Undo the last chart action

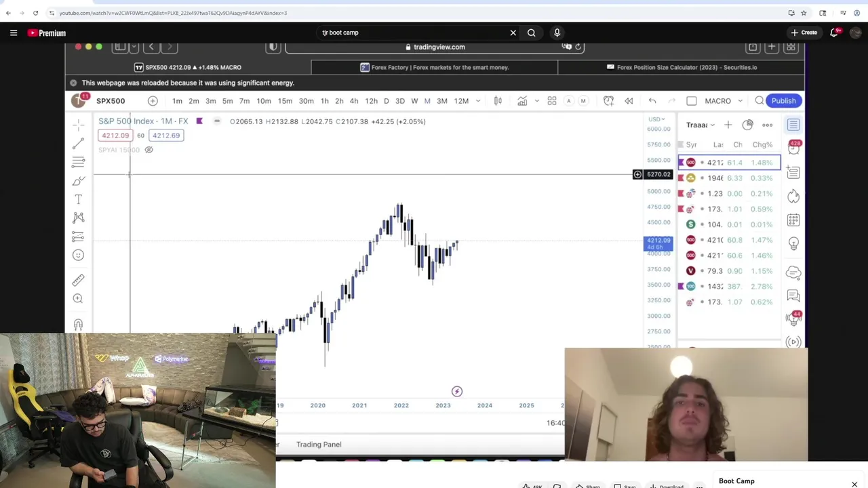click(x=652, y=101)
